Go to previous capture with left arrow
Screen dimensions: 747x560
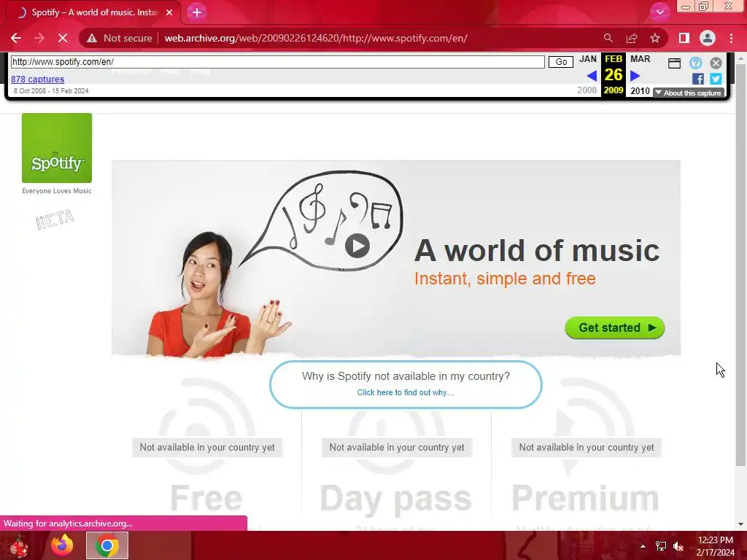[591, 76]
